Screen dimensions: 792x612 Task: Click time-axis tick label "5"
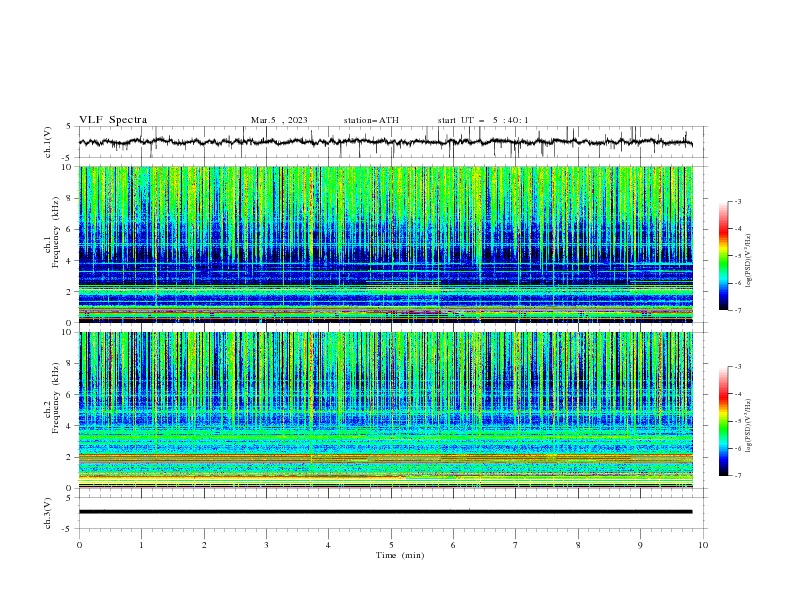coord(391,545)
